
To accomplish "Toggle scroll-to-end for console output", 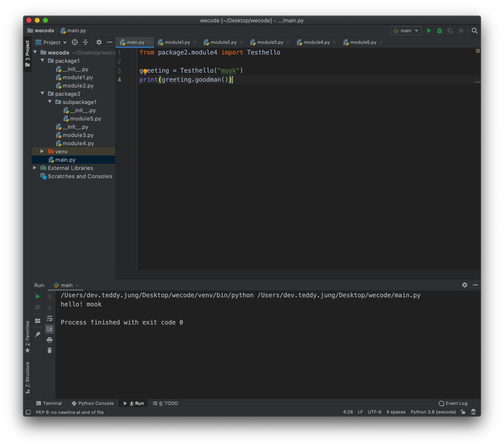I will [x=49, y=329].
